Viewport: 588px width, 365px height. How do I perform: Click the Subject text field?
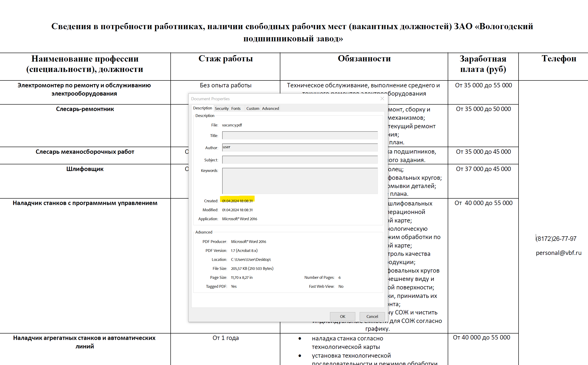pos(300,160)
